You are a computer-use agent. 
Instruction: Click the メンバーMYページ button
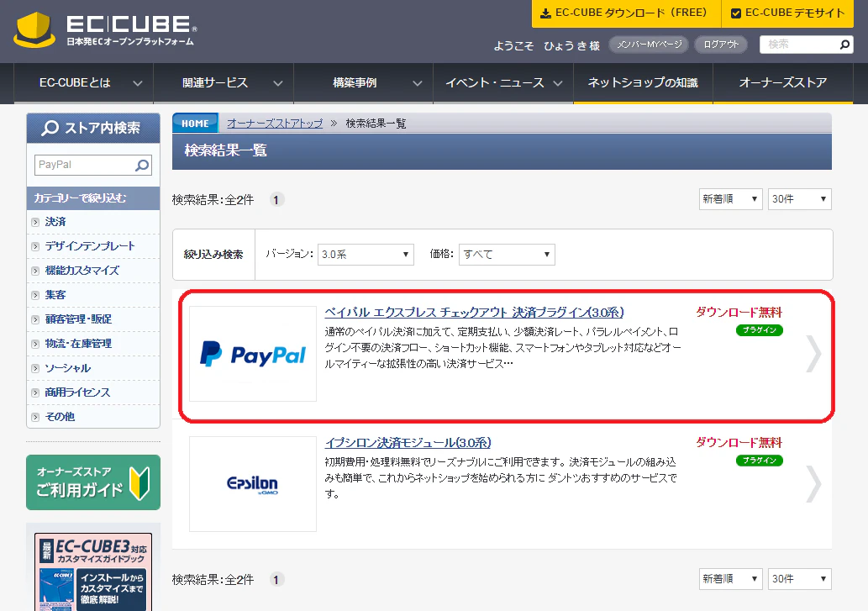coord(649,45)
